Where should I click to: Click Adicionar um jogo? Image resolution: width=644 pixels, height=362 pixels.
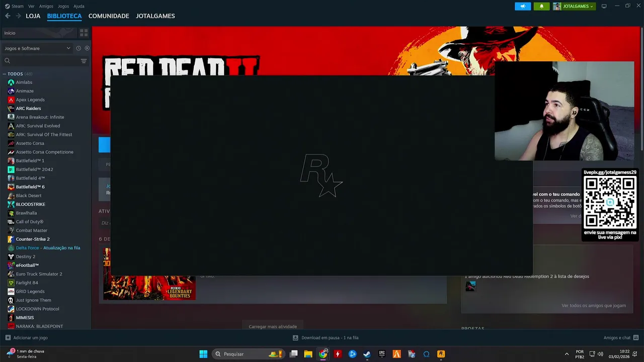click(26, 338)
